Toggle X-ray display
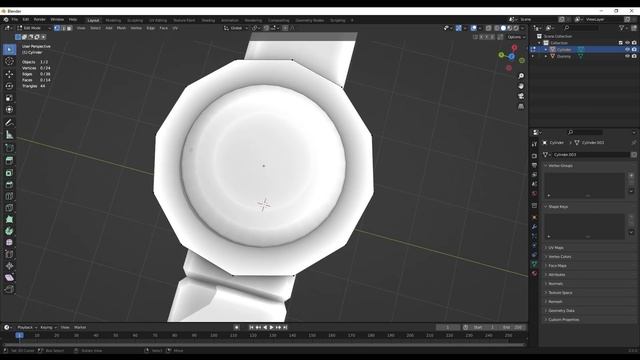 tap(489, 28)
